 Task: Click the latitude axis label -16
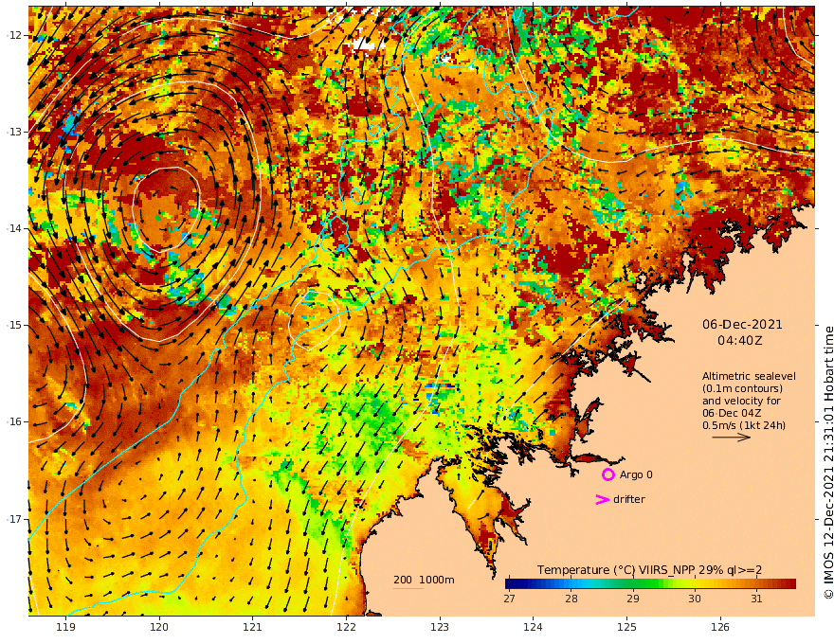click(14, 421)
